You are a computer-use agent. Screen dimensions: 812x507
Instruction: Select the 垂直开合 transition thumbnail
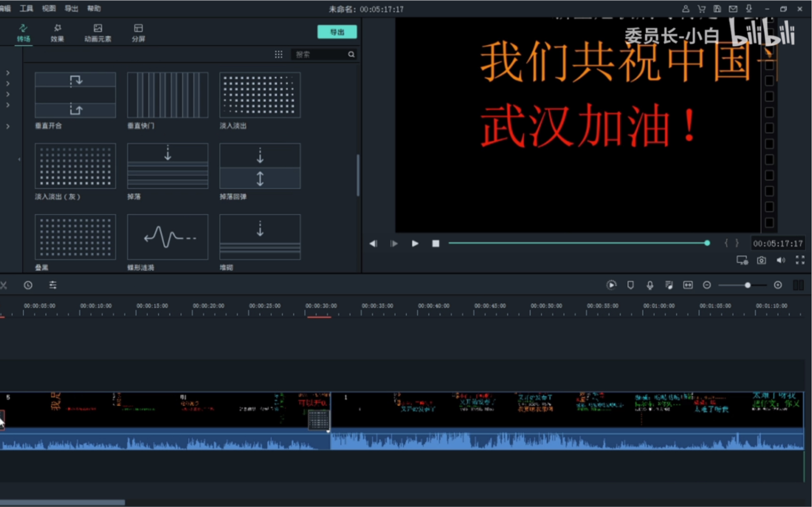click(x=75, y=95)
